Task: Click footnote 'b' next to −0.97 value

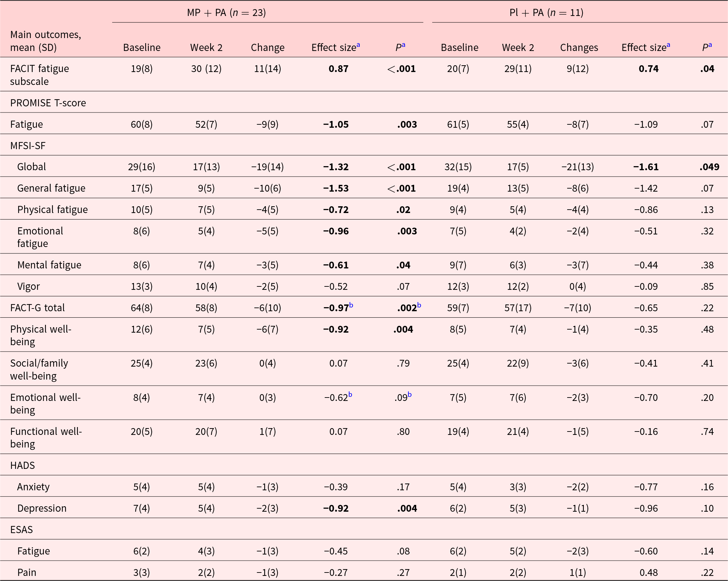Action: tap(351, 305)
